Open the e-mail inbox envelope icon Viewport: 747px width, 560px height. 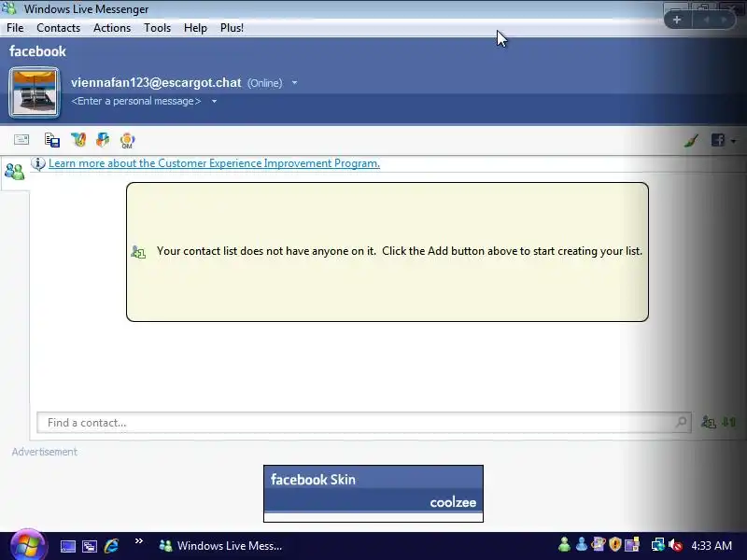21,139
